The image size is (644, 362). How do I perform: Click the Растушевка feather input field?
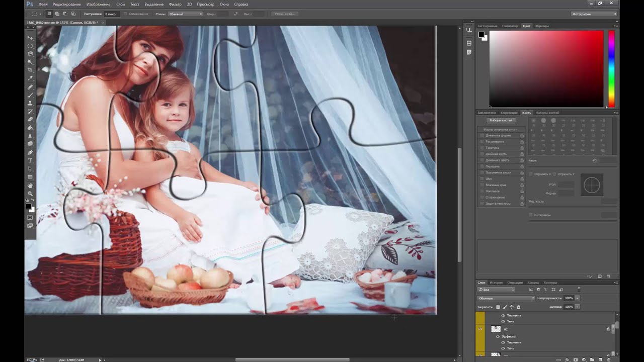pos(111,14)
